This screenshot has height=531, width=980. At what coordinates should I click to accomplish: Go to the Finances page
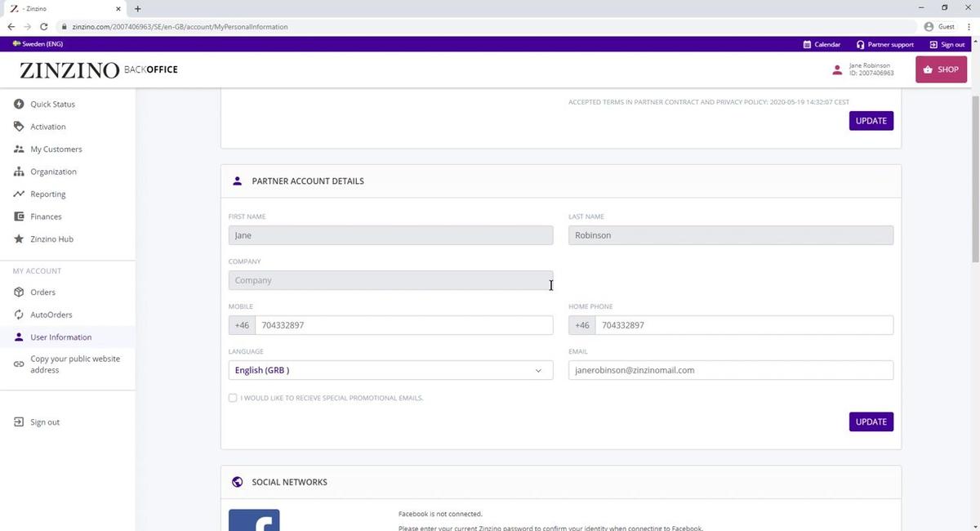tap(45, 216)
